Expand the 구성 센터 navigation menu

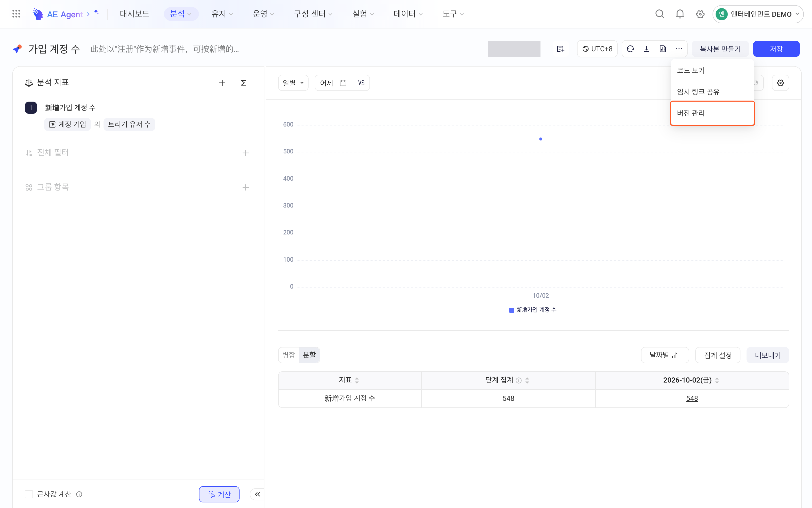point(313,14)
